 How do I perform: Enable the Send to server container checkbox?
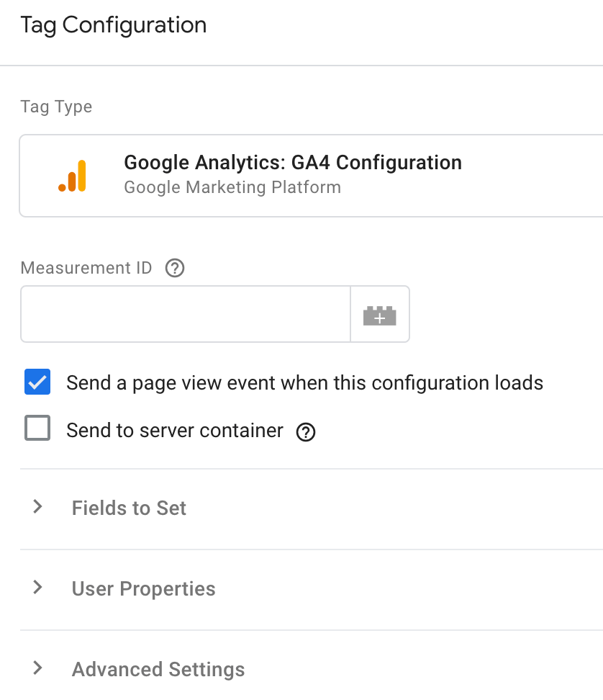37,428
